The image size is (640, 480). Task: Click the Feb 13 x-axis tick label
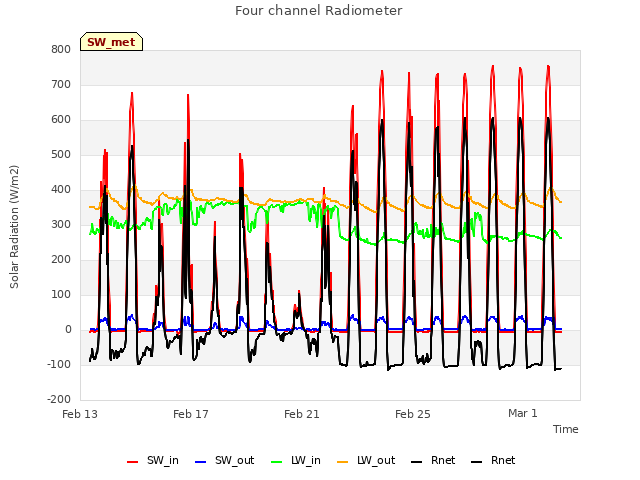click(80, 414)
